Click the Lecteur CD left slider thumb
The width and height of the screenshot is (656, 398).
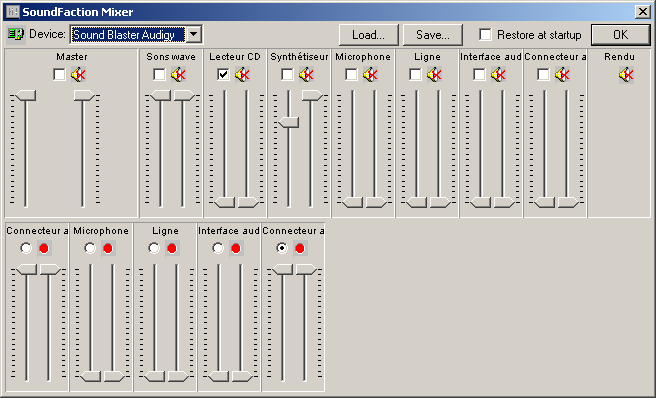tap(225, 203)
